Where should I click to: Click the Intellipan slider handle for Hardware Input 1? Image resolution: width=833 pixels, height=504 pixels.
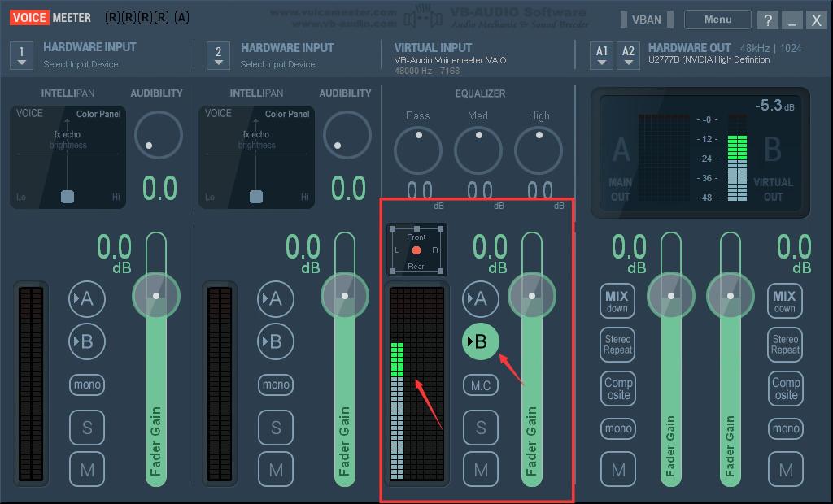tap(68, 197)
